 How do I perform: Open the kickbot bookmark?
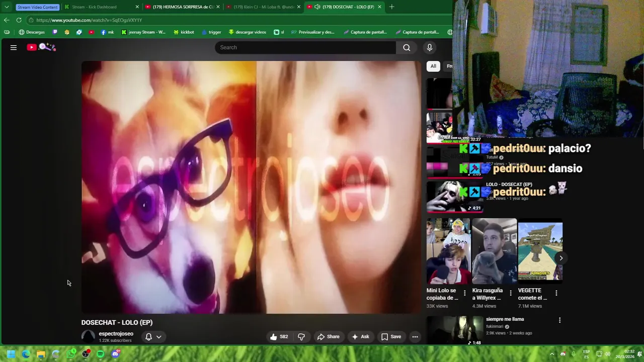pos(184,32)
